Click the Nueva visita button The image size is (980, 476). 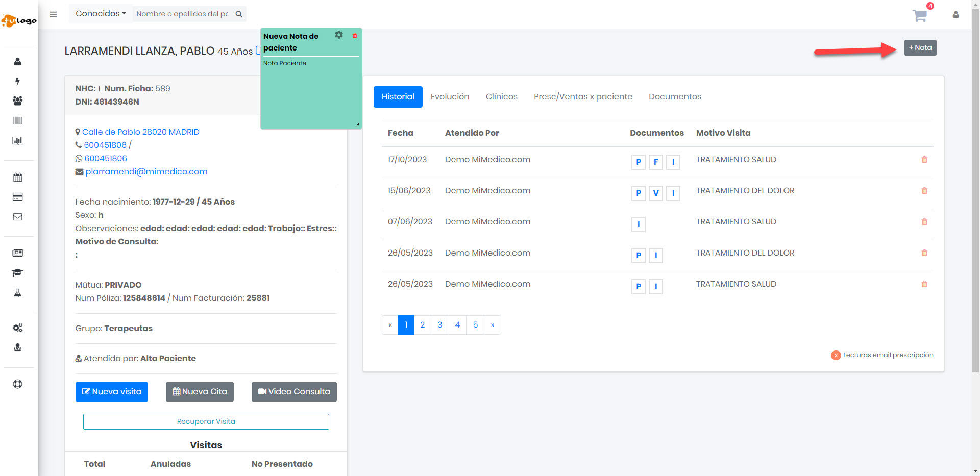[112, 392]
